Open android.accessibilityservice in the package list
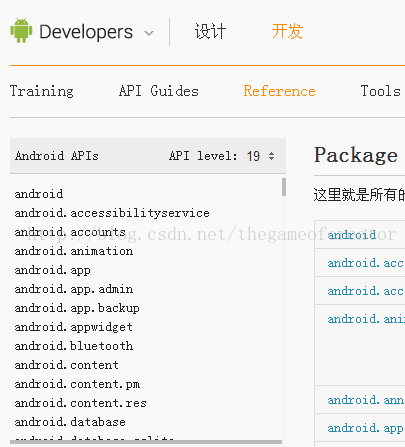 (x=112, y=213)
